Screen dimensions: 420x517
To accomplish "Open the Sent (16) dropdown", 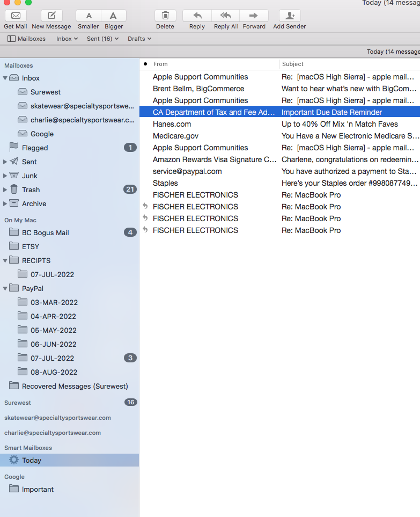I will pos(102,39).
